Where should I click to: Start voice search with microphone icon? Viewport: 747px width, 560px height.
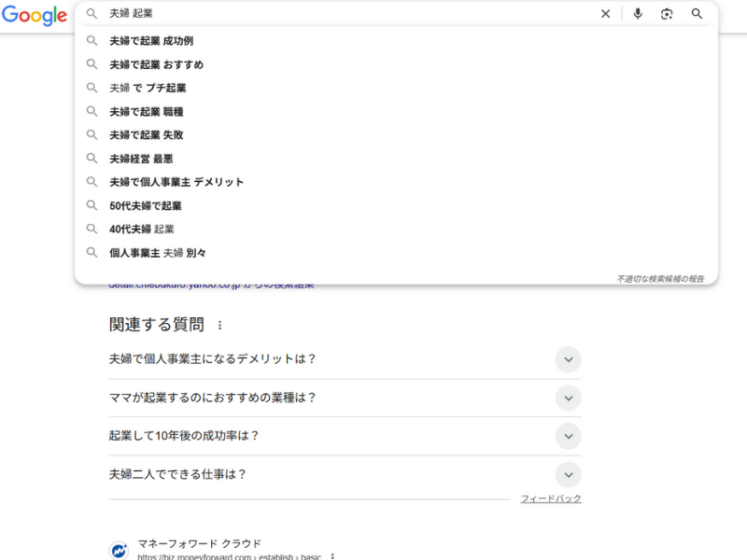click(x=638, y=14)
